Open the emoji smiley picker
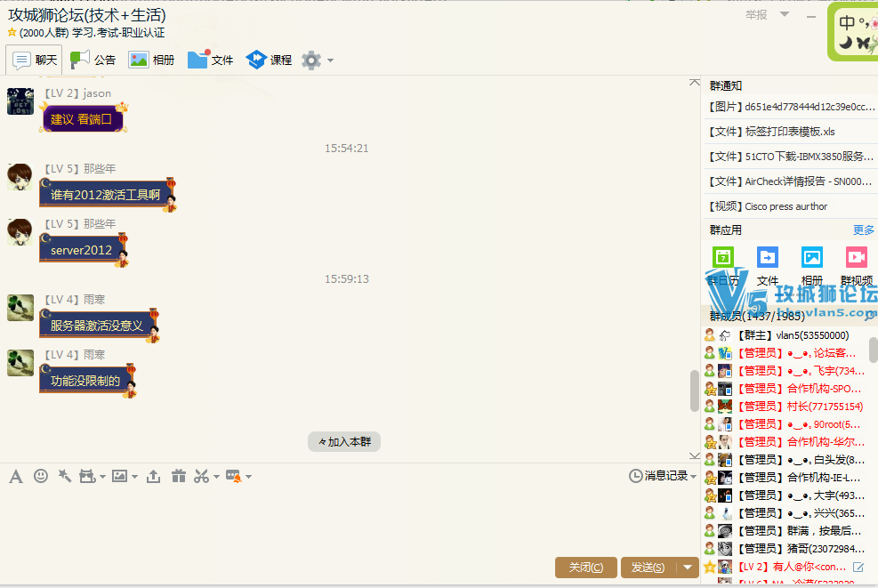Screen dimensions: 878x588 (x=40, y=477)
